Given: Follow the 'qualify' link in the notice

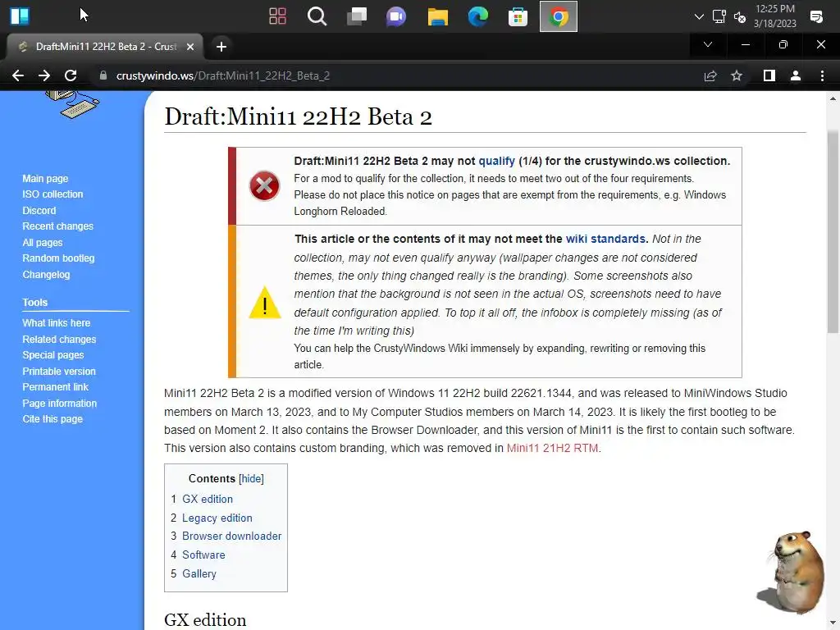Looking at the screenshot, I should click(x=496, y=161).
